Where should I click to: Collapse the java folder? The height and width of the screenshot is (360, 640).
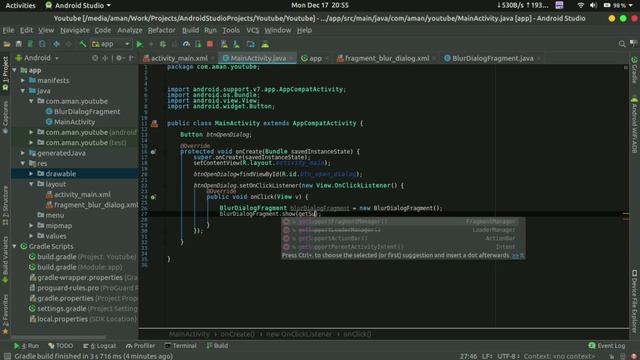(x=23, y=91)
